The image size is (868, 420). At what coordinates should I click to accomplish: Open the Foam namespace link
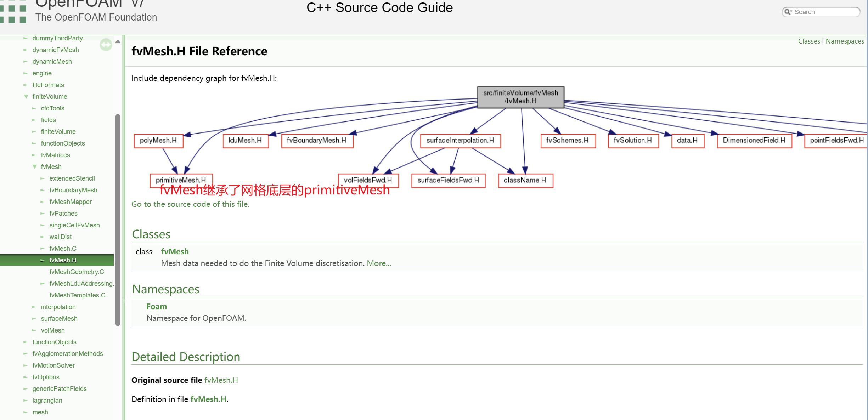tap(157, 306)
